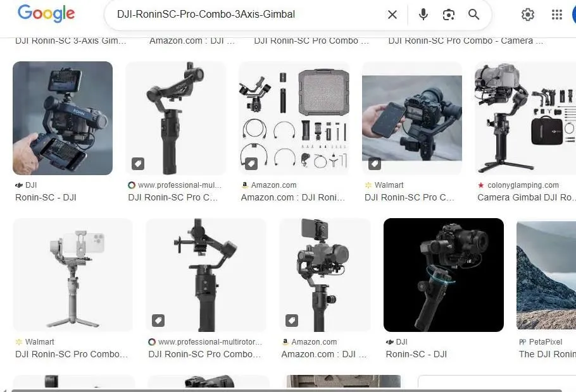Click the DJI source label in the first row
The height and width of the screenshot is (392, 576).
[x=26, y=185]
